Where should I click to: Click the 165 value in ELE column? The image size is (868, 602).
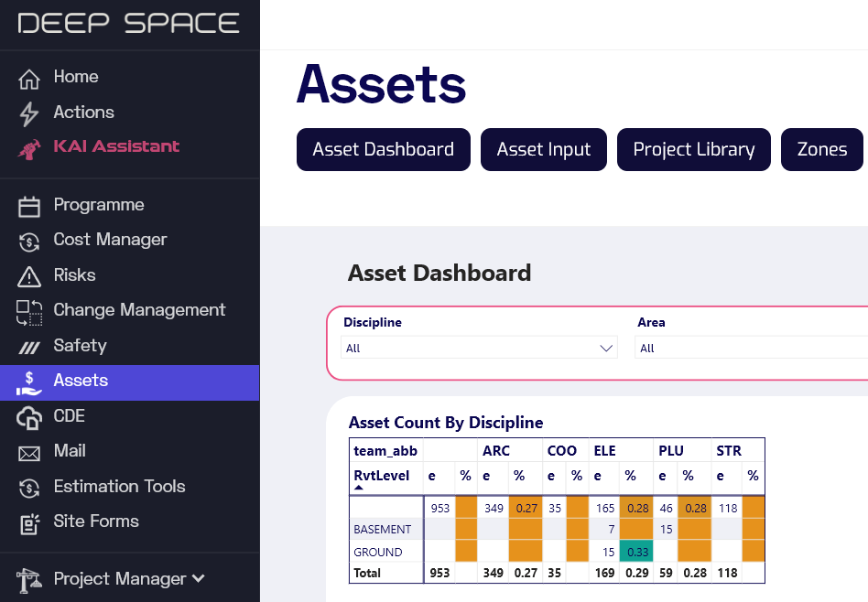[605, 508]
